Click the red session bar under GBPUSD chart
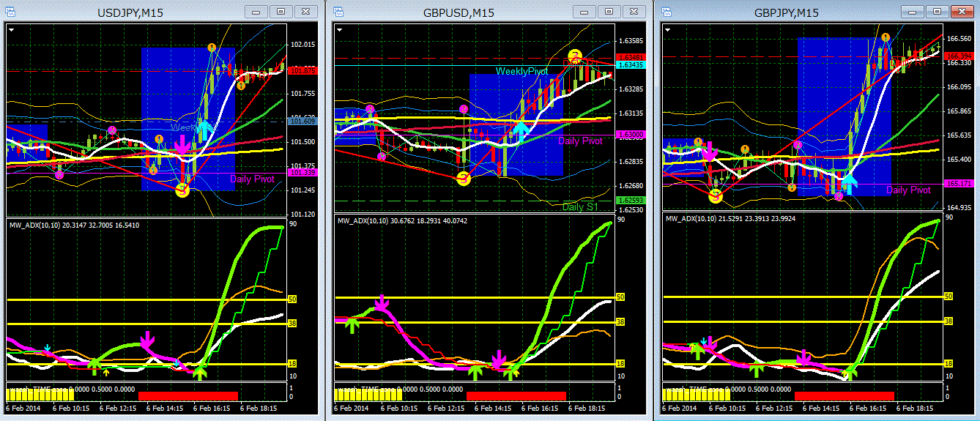Image resolution: width=980 pixels, height=421 pixels. 516,395
